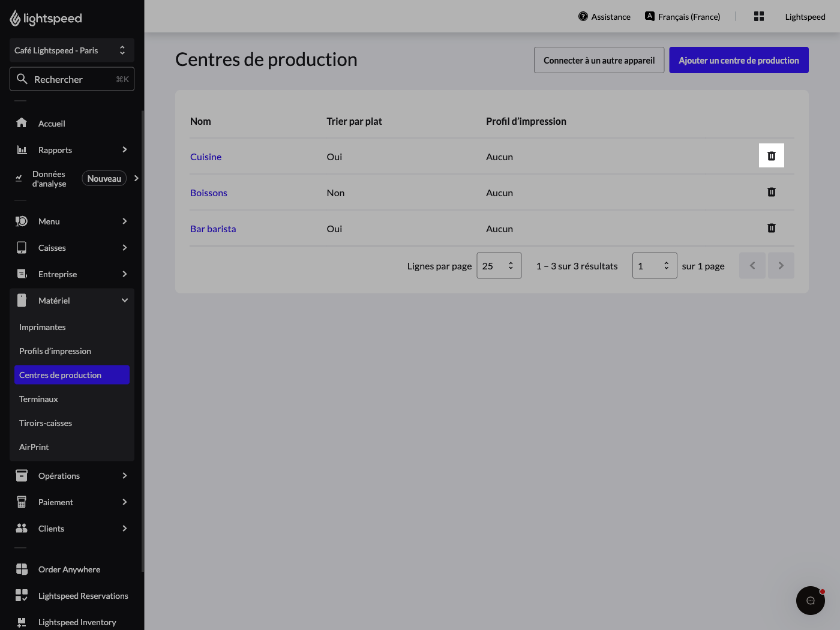Open Imprimantes in the sidebar
The width and height of the screenshot is (840, 630).
pyautogui.click(x=72, y=327)
